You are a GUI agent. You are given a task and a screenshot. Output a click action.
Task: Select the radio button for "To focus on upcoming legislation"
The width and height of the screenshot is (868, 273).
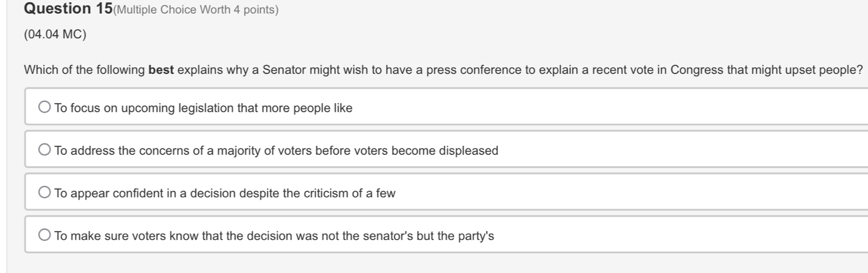(45, 108)
